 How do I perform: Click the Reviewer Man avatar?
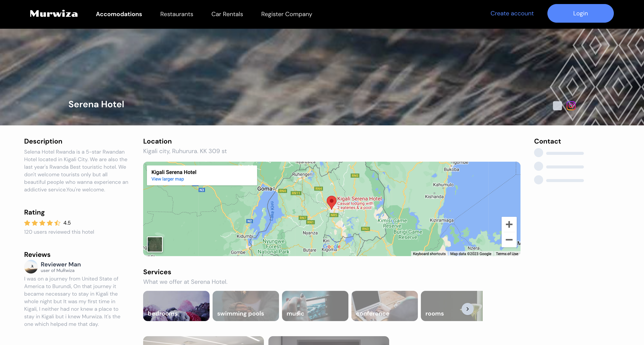click(31, 267)
